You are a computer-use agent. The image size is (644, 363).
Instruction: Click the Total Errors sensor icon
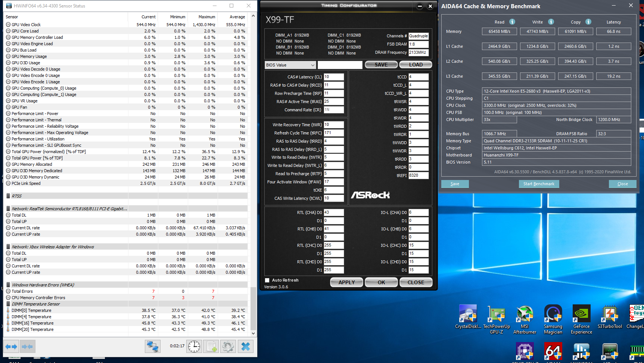[x=8, y=291]
